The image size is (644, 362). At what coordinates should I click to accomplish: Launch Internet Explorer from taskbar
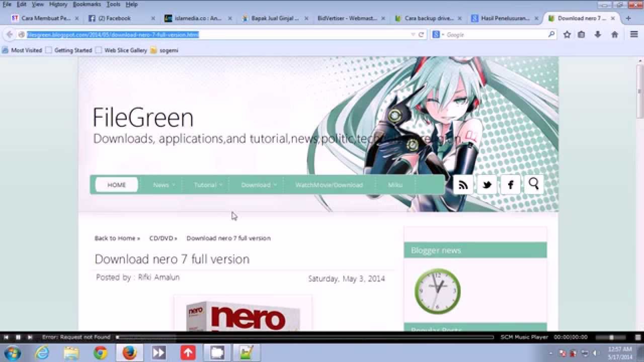point(42,353)
